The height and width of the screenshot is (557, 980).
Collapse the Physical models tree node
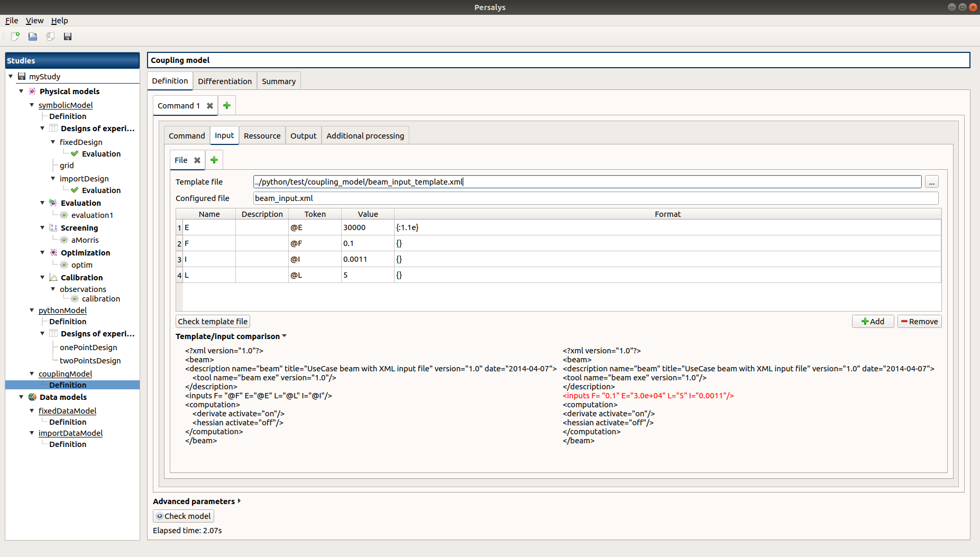point(21,91)
